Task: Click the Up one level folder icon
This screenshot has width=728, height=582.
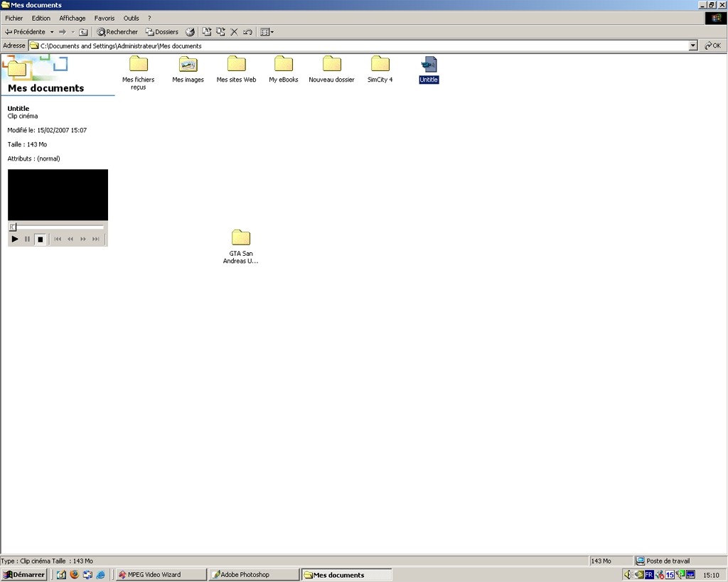Action: pyautogui.click(x=83, y=32)
